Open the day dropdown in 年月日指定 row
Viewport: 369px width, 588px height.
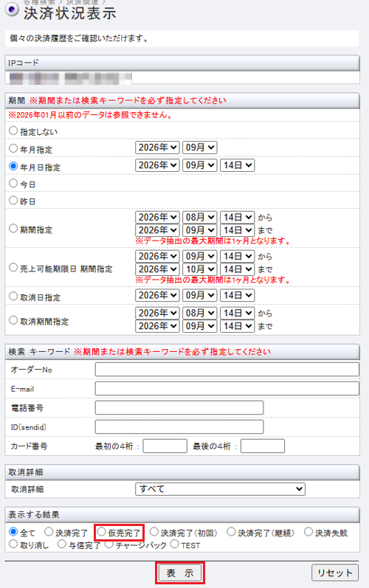pos(237,165)
